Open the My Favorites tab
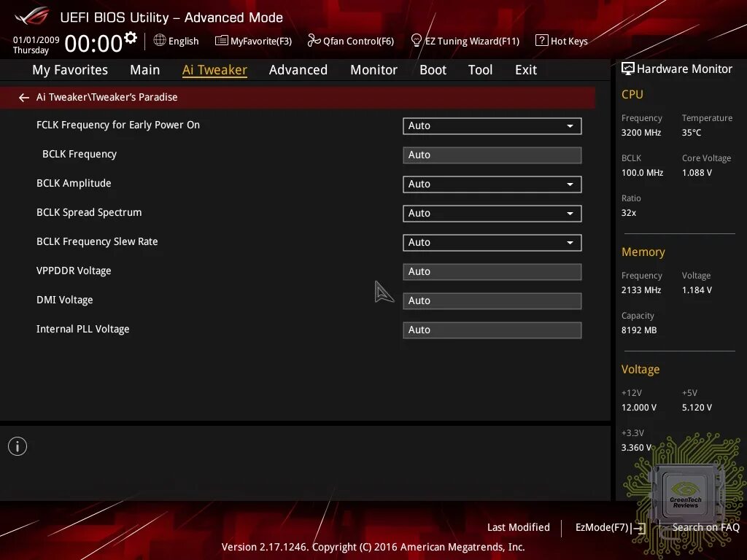 point(70,70)
